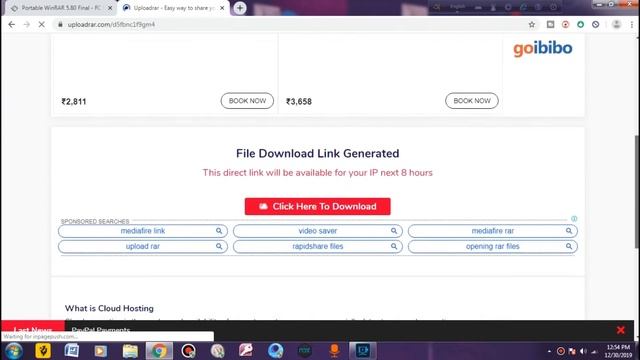Screen dimensions: 640x360
Task: Click the What is Cloud Hosting heading
Action: 109,309
